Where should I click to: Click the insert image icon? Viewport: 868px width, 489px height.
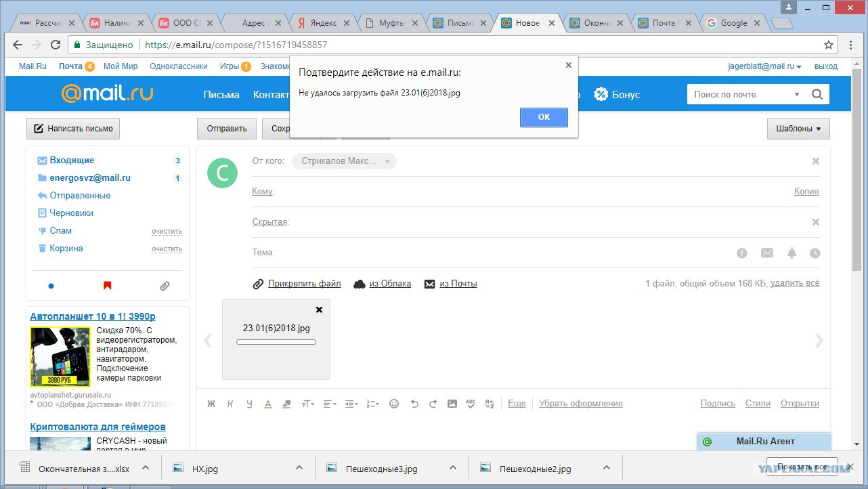click(x=452, y=404)
